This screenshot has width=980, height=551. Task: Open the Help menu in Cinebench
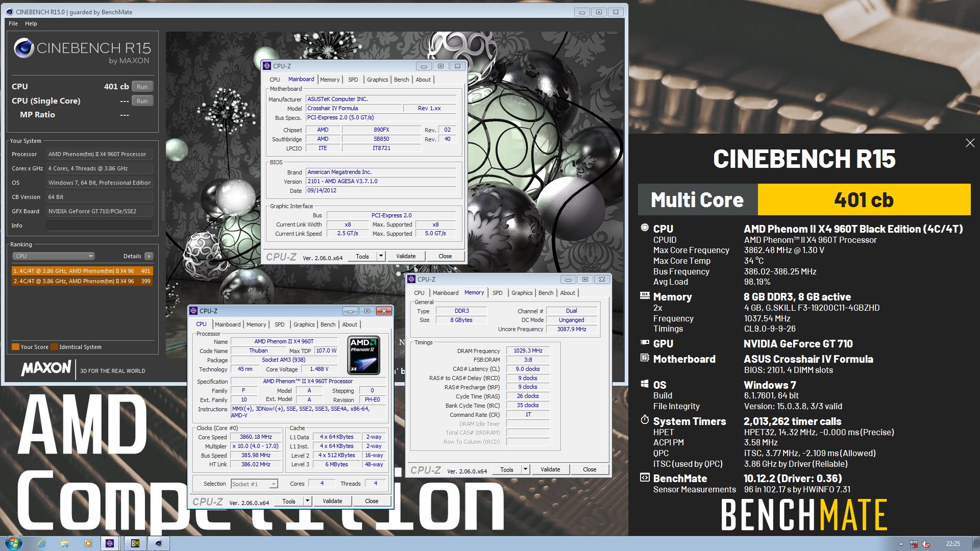pyautogui.click(x=31, y=23)
